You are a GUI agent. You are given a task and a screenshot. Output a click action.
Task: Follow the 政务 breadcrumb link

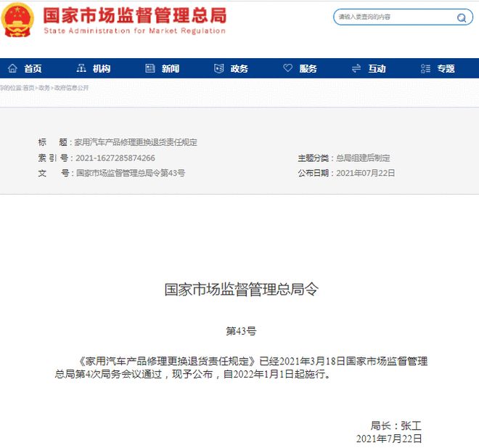[x=44, y=88]
